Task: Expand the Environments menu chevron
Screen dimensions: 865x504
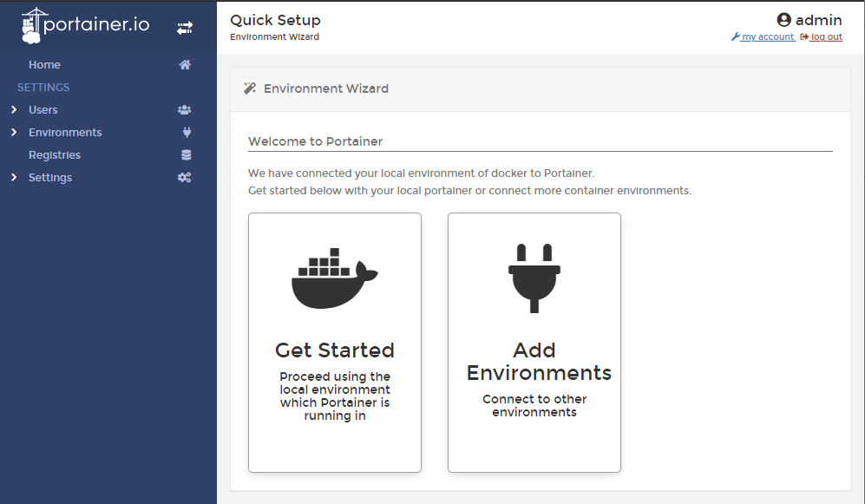Action: pyautogui.click(x=14, y=133)
